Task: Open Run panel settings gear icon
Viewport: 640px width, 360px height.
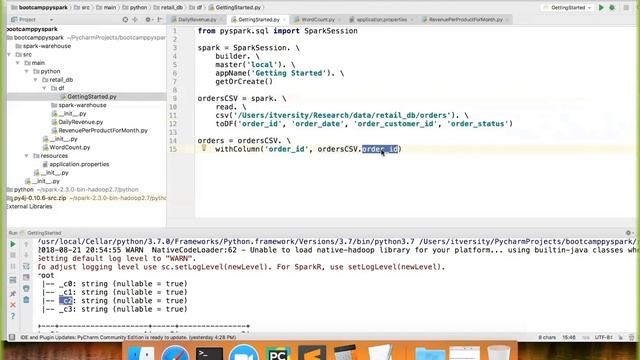Action: click(629, 233)
